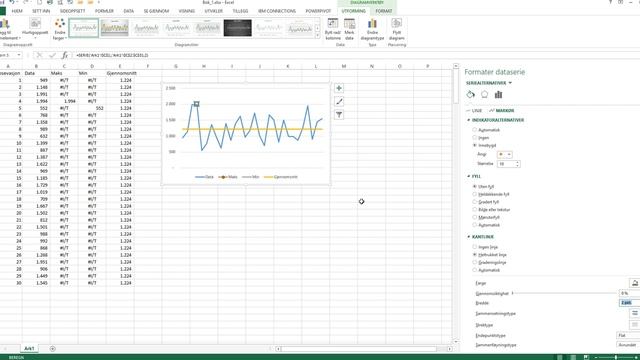Select Ingen linje under Kantlinje
Image resolution: width=640 pixels, height=360 pixels.
coord(474,247)
